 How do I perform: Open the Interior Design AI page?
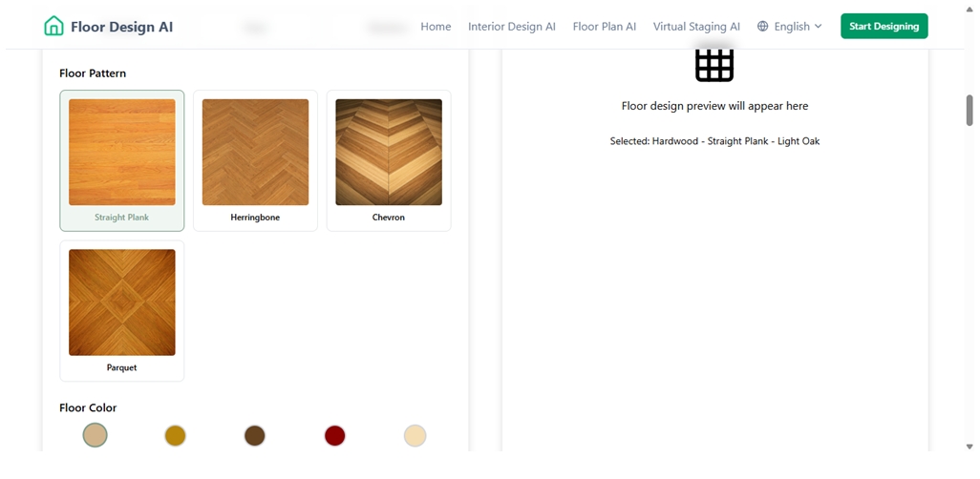[x=511, y=27]
